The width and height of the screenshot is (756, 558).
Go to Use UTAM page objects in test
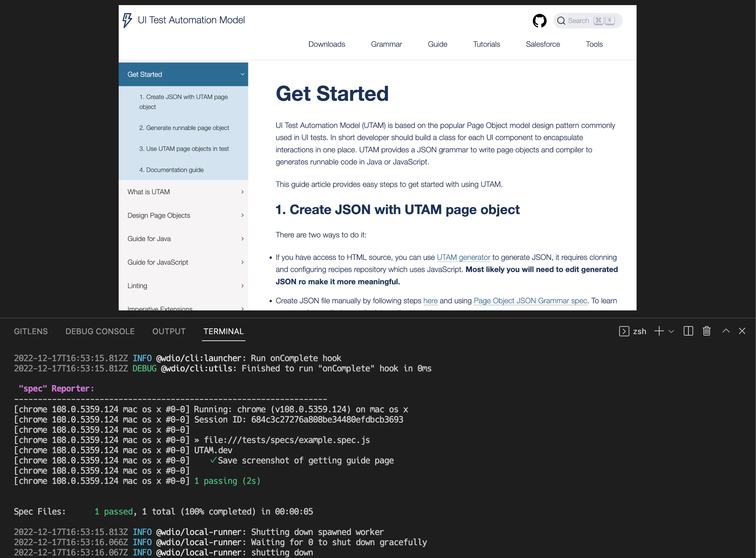coord(183,149)
